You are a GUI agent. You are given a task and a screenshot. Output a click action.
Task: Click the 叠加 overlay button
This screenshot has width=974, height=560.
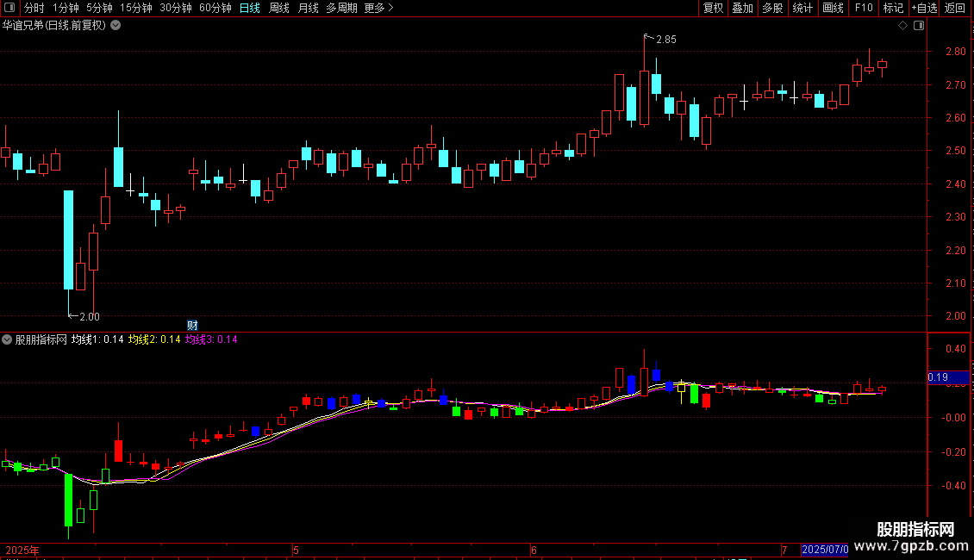point(742,8)
